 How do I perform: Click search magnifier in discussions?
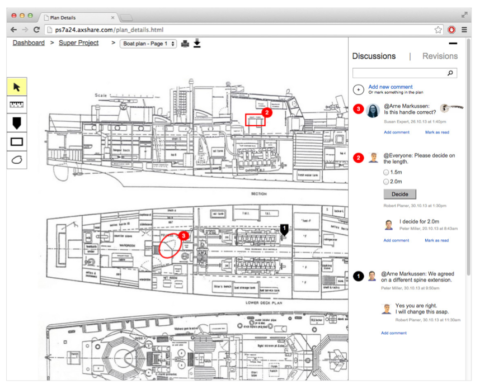pos(450,73)
